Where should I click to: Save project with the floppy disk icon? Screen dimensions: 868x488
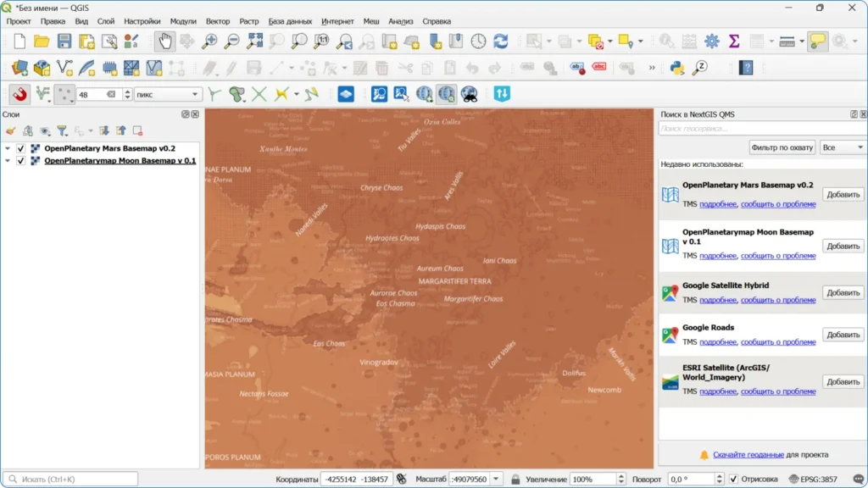click(64, 42)
